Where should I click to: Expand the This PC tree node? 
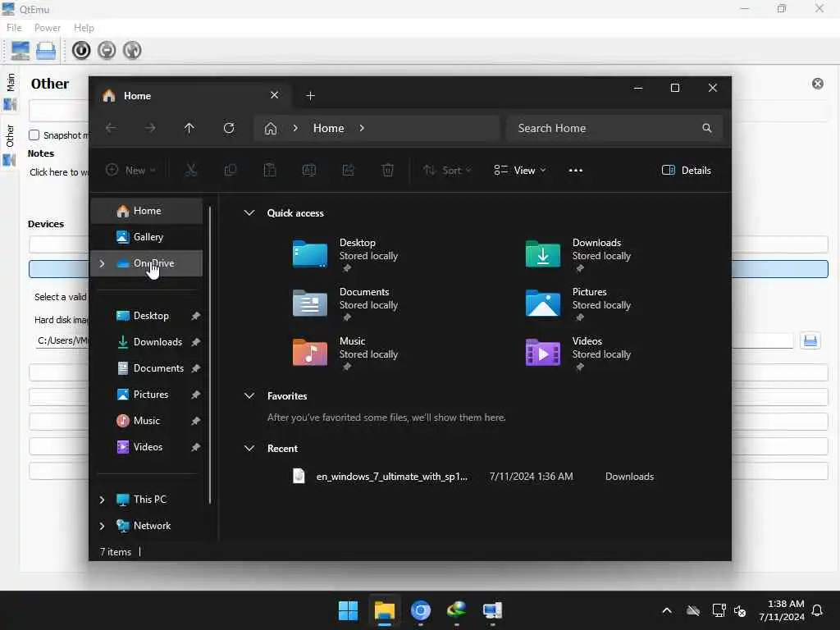102,500
